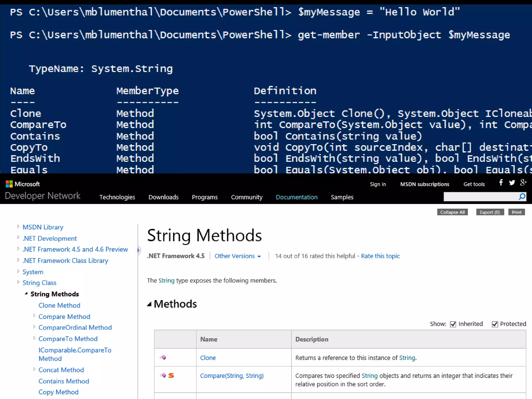Uncheck the Inherited checkbox
Screen dimensions: 532x399
pos(453,324)
